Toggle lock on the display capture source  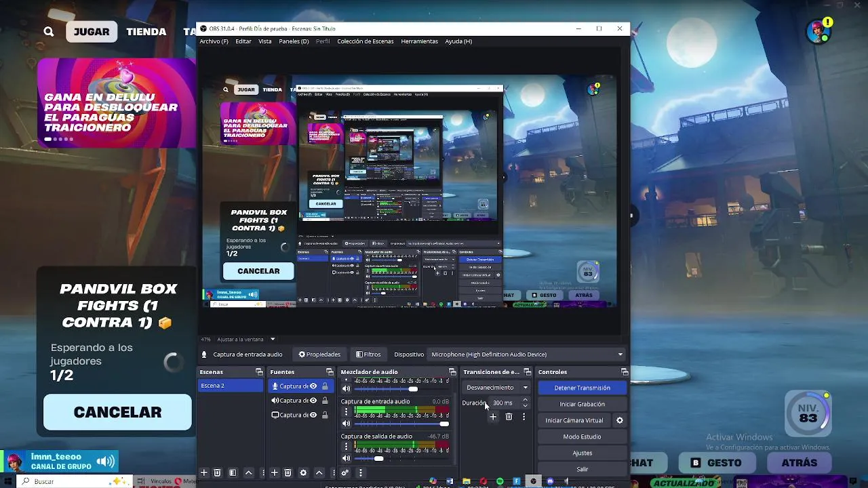point(325,415)
